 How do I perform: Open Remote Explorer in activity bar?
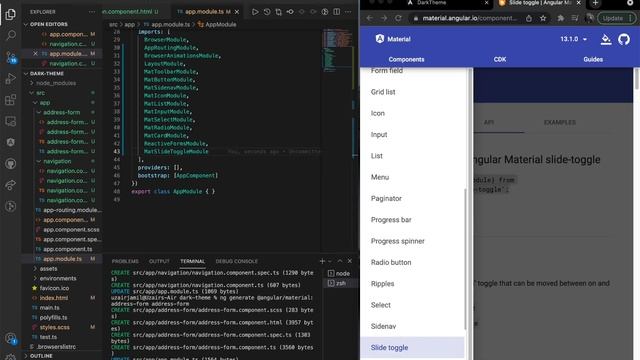11,121
